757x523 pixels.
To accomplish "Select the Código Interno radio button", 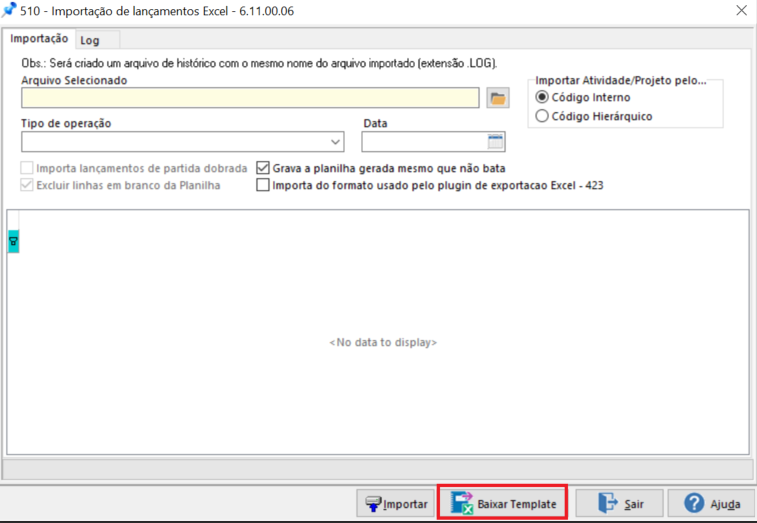I will 542,98.
